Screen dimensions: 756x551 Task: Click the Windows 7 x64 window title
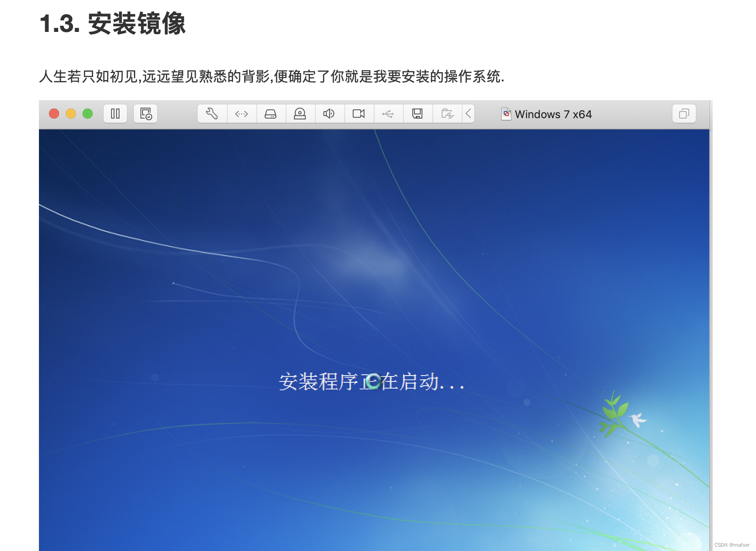553,114
